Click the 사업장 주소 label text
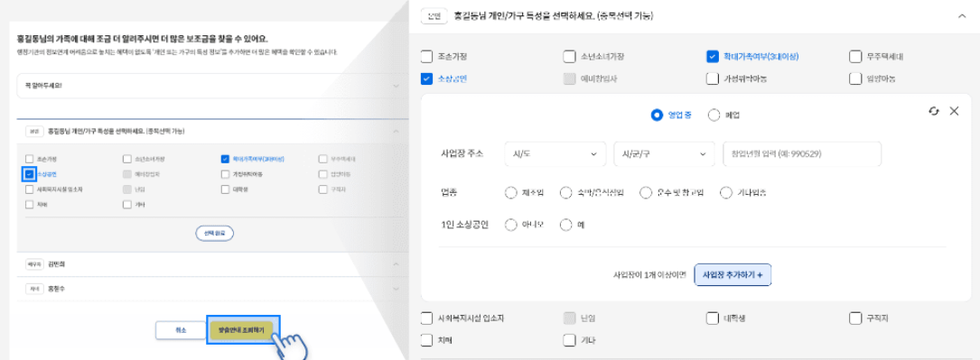The image size is (980, 360). tap(462, 153)
